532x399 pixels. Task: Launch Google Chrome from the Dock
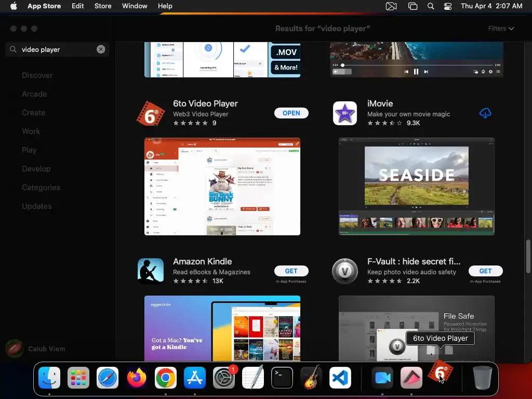pyautogui.click(x=166, y=378)
